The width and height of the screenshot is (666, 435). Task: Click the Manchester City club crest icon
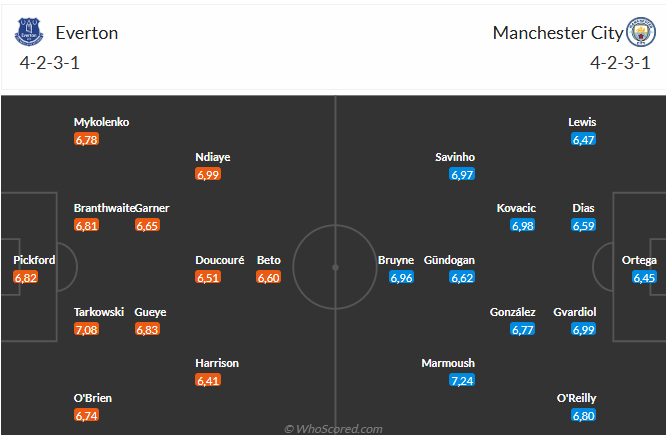tap(641, 32)
